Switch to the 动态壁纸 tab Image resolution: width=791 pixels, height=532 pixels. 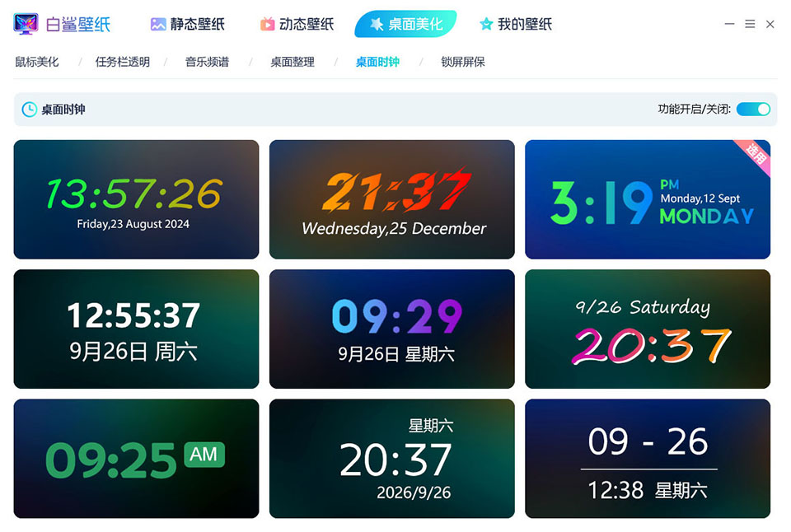[x=297, y=24]
